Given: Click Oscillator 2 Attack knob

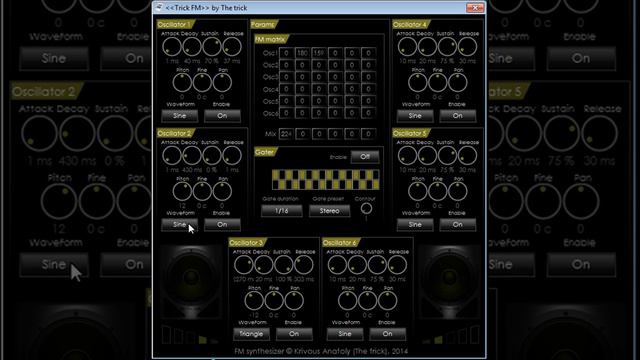Looking at the screenshot, I should [x=172, y=156].
